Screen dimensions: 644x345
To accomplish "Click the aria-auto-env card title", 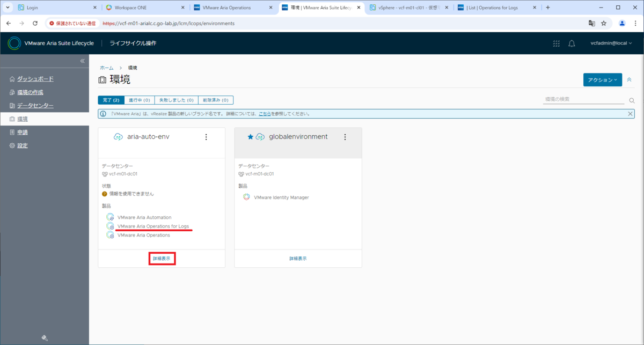I will coord(148,137).
